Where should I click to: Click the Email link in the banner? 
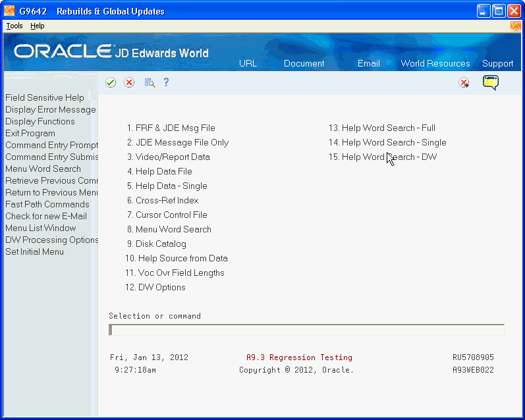(369, 64)
